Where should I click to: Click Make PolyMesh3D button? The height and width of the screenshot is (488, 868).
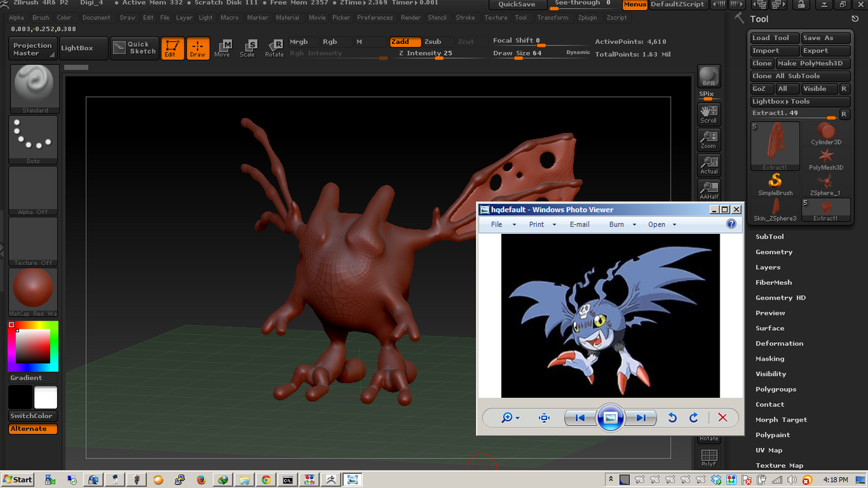(x=813, y=64)
